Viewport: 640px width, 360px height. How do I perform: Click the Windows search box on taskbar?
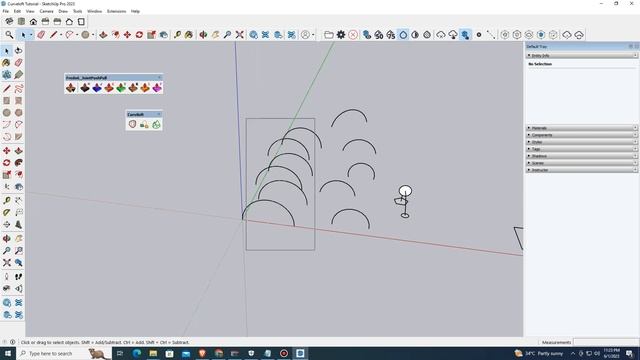pos(63,353)
